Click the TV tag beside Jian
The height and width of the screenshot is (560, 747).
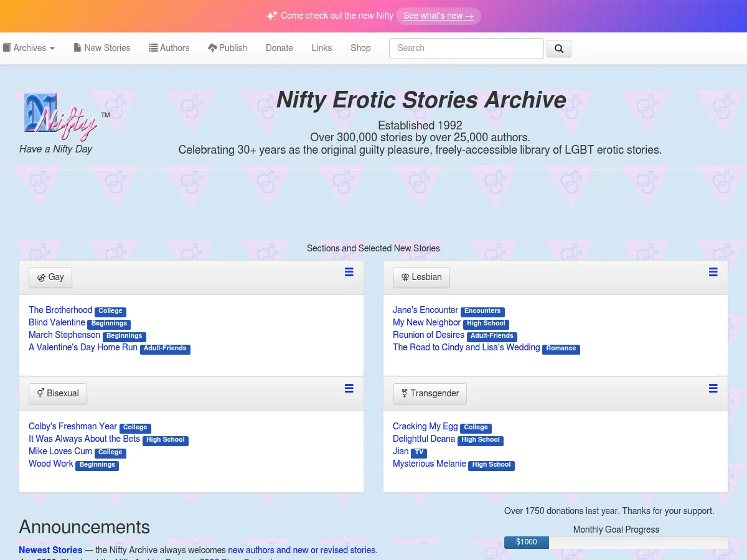(x=419, y=452)
